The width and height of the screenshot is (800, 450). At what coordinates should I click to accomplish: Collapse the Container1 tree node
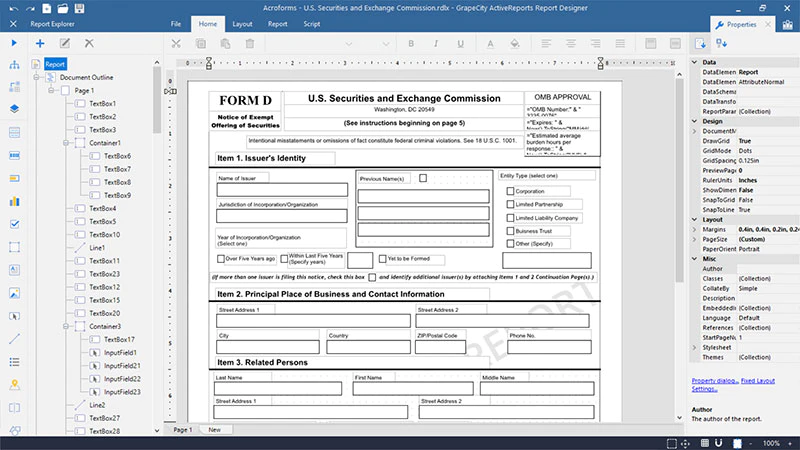pyautogui.click(x=66, y=143)
